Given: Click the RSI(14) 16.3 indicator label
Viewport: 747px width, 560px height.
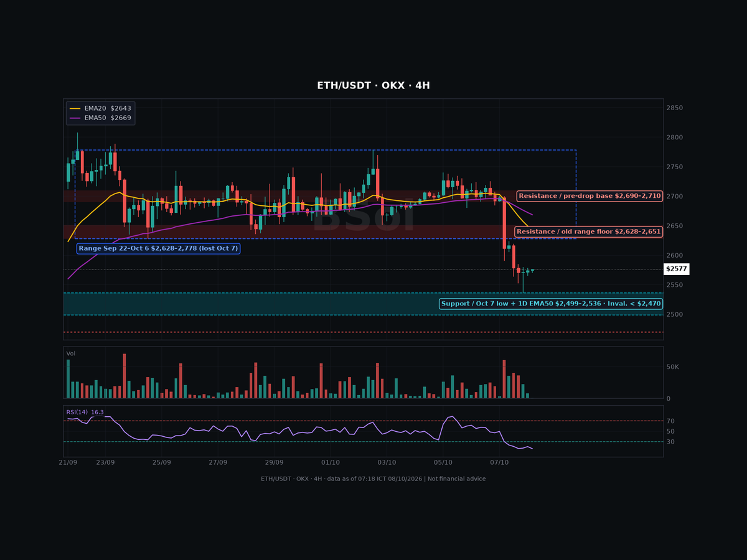Looking at the screenshot, I should (85, 412).
